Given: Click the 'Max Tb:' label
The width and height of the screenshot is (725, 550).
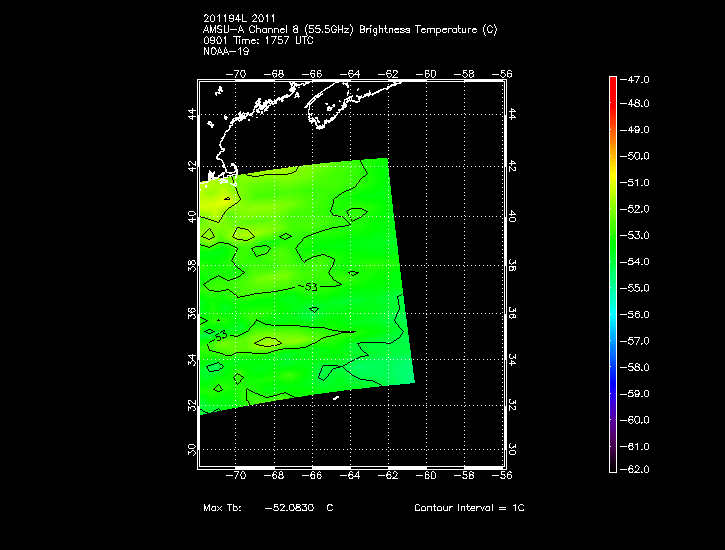Looking at the screenshot, I should [x=222, y=507].
